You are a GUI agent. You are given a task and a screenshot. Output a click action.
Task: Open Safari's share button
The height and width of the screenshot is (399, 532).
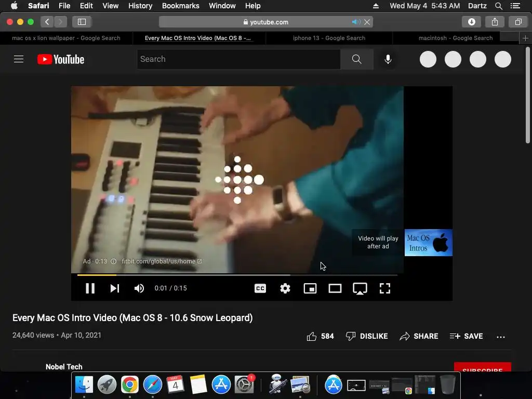coord(495,22)
